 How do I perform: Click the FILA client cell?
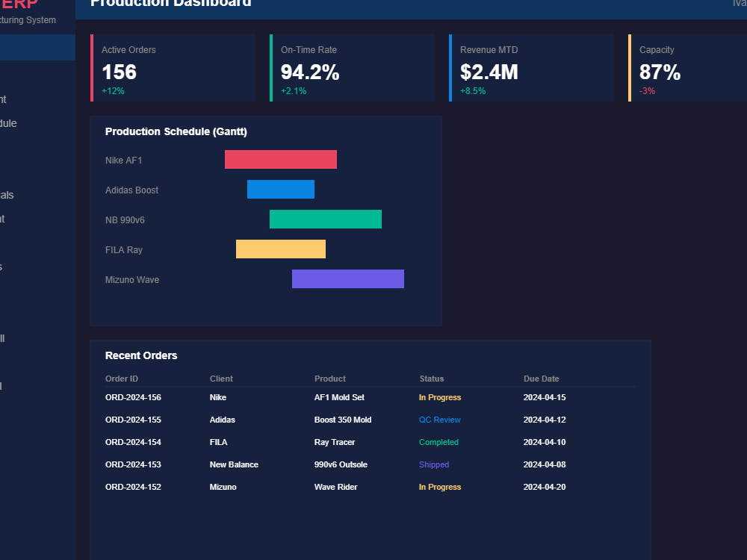(218, 442)
